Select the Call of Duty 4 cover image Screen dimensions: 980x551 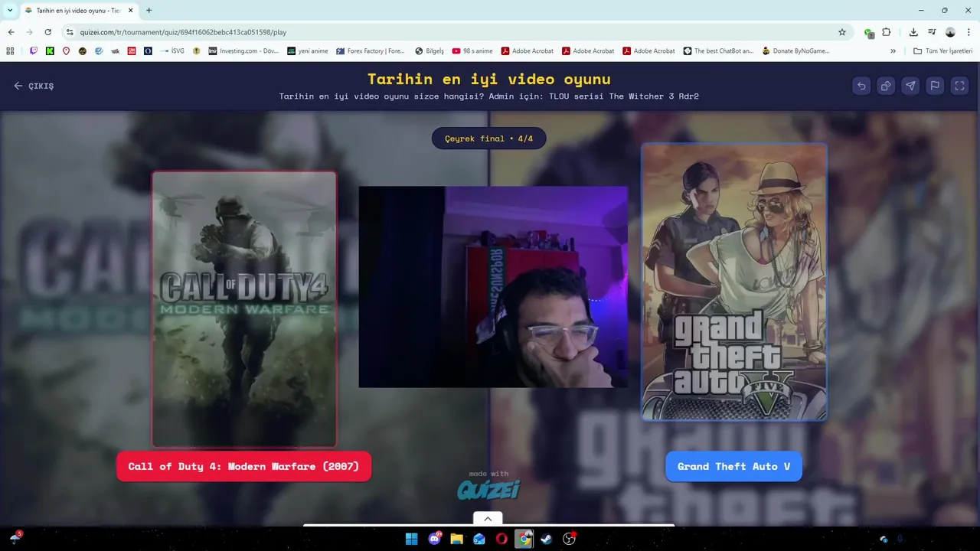(244, 308)
